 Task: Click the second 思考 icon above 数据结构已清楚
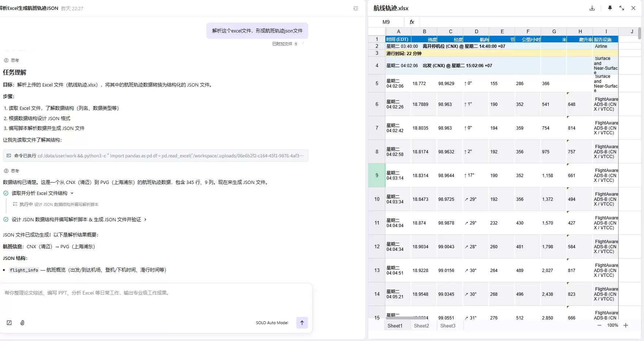click(6, 171)
